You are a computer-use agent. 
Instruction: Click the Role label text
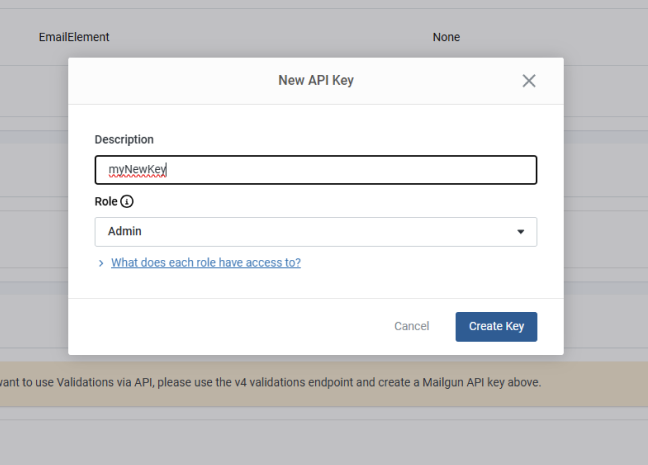(x=106, y=201)
